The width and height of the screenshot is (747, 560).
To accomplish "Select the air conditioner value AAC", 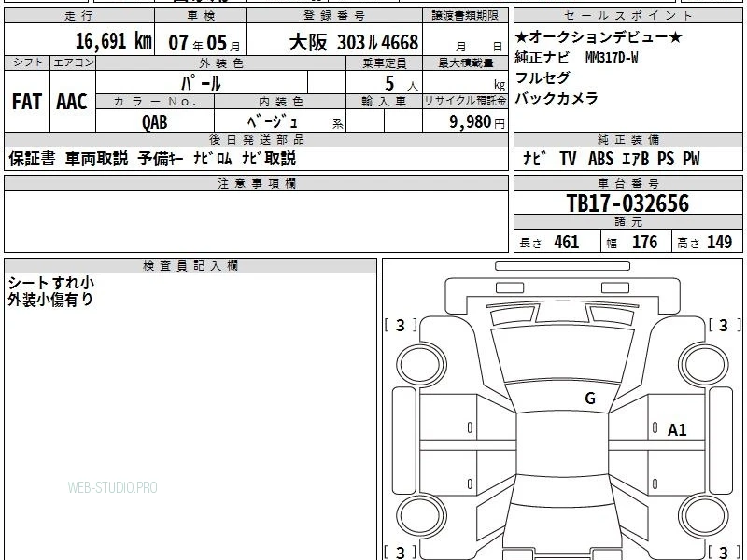I will pyautogui.click(x=72, y=102).
